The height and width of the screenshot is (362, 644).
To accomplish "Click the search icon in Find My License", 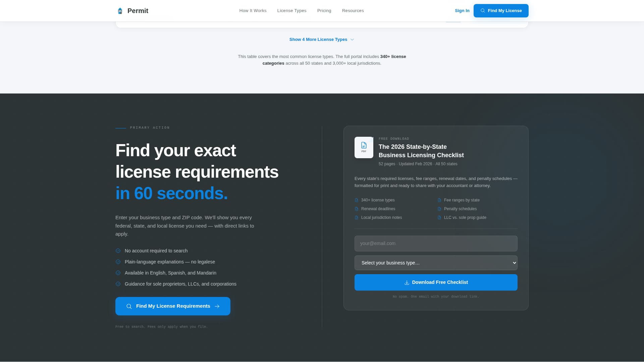I will 483,11.
